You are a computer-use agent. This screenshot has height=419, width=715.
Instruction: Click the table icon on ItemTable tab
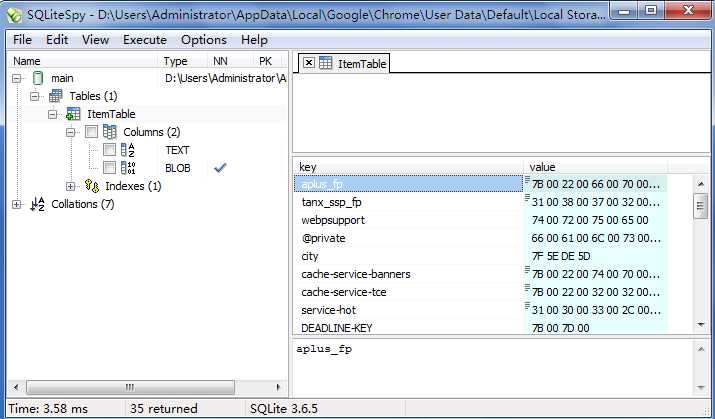point(326,63)
